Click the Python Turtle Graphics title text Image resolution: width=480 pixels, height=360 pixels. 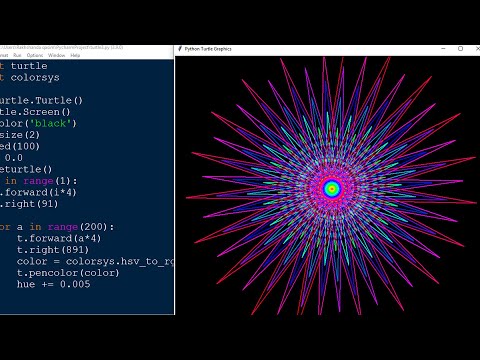pos(208,49)
